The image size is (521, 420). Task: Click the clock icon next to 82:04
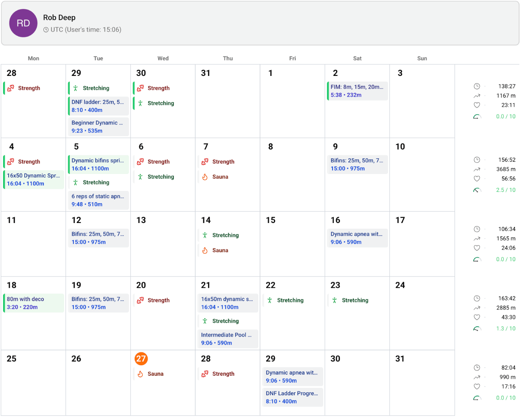[477, 367]
